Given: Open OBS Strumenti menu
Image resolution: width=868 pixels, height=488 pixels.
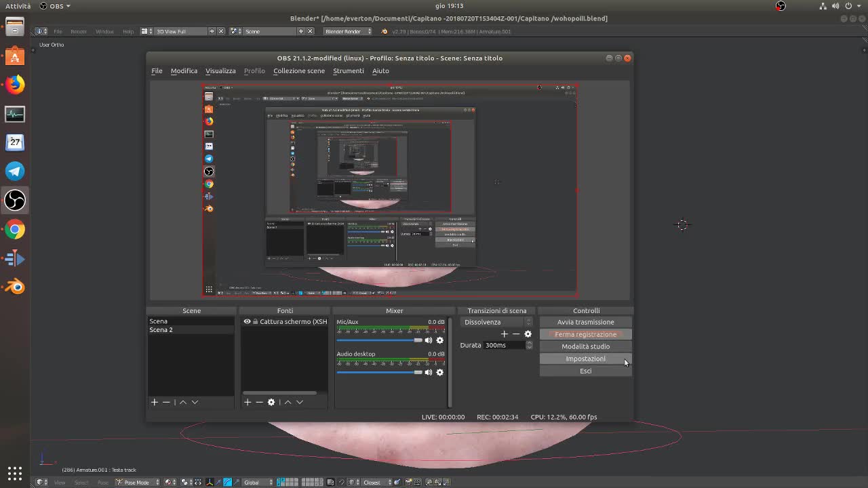Looking at the screenshot, I should click(x=349, y=70).
